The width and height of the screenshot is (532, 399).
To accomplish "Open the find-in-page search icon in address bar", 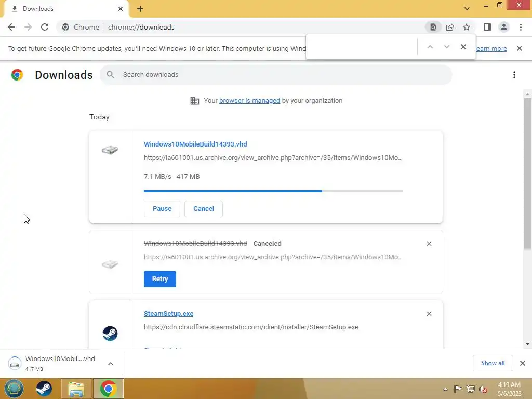I will click(x=433, y=27).
